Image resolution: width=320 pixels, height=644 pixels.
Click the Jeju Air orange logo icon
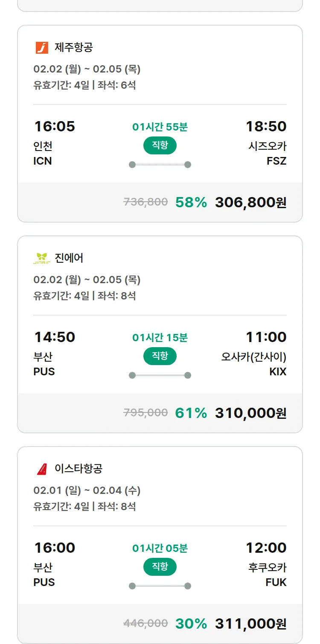(42, 47)
